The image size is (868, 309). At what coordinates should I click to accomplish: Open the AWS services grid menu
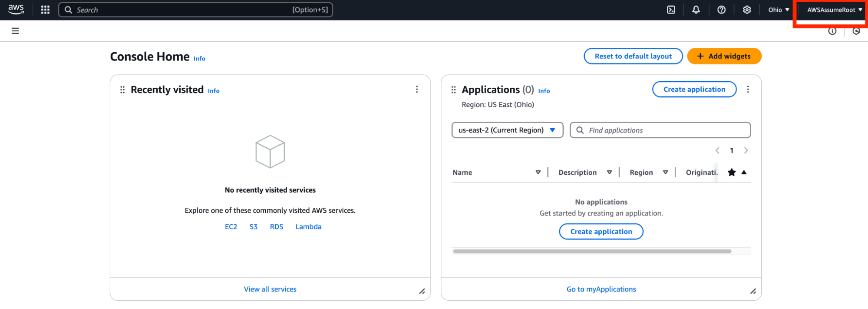(x=45, y=10)
